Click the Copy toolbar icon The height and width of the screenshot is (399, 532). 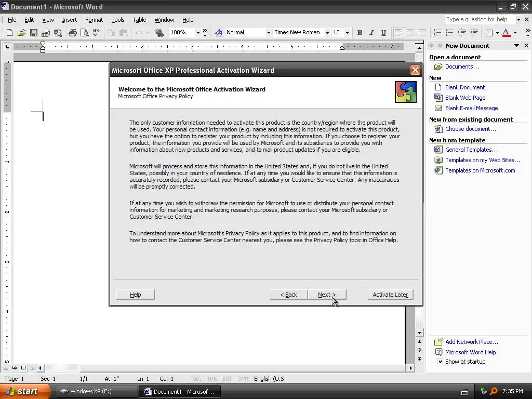pyautogui.click(x=111, y=33)
